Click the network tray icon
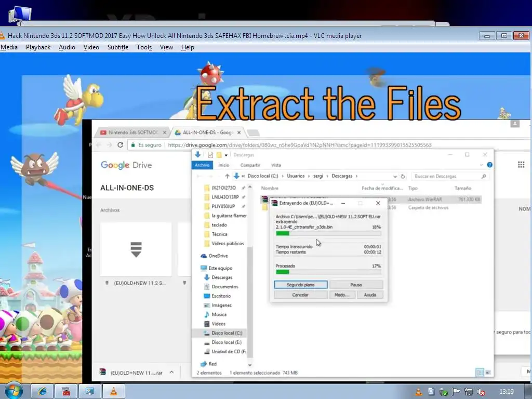Screen dimensions: 532x399 (469, 392)
